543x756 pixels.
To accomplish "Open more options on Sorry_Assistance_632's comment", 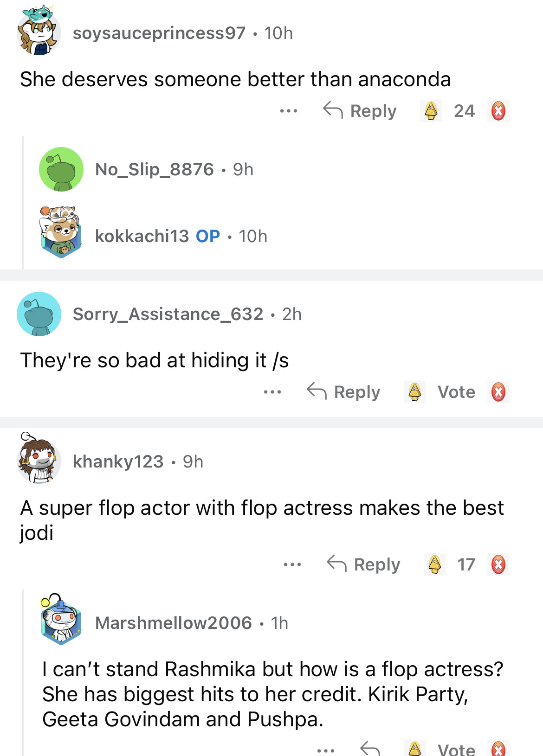I will click(272, 392).
